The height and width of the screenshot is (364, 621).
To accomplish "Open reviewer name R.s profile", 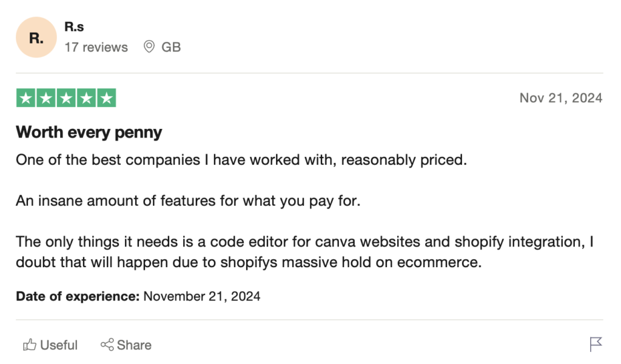I will [74, 27].
